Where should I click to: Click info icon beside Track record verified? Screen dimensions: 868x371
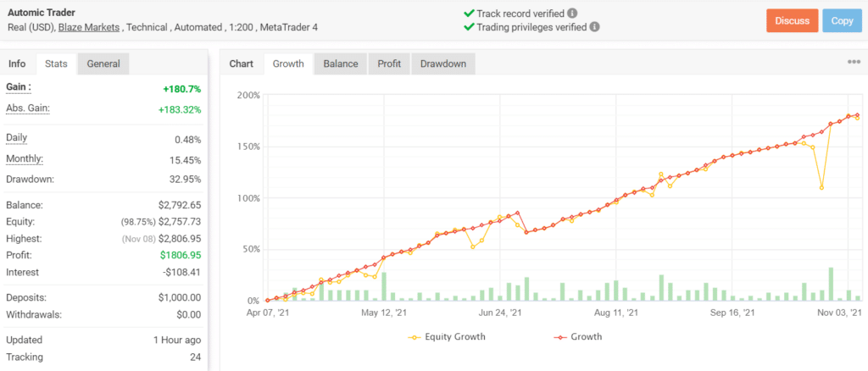coord(573,14)
